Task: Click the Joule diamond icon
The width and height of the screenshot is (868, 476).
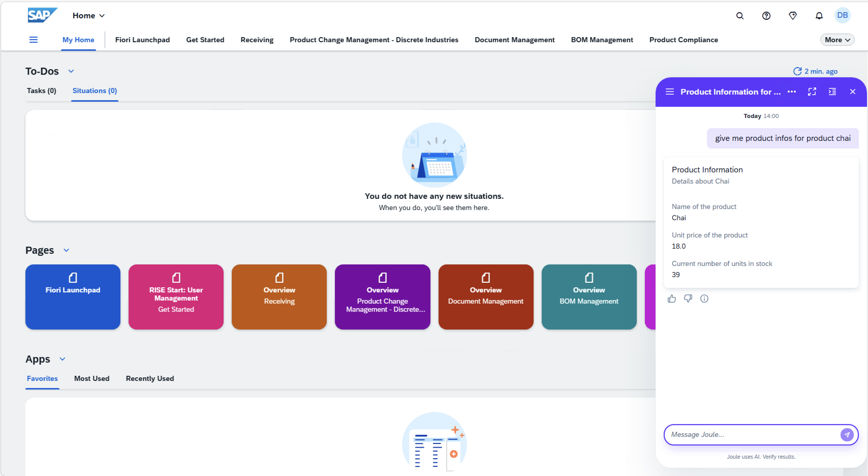Action: tap(793, 16)
